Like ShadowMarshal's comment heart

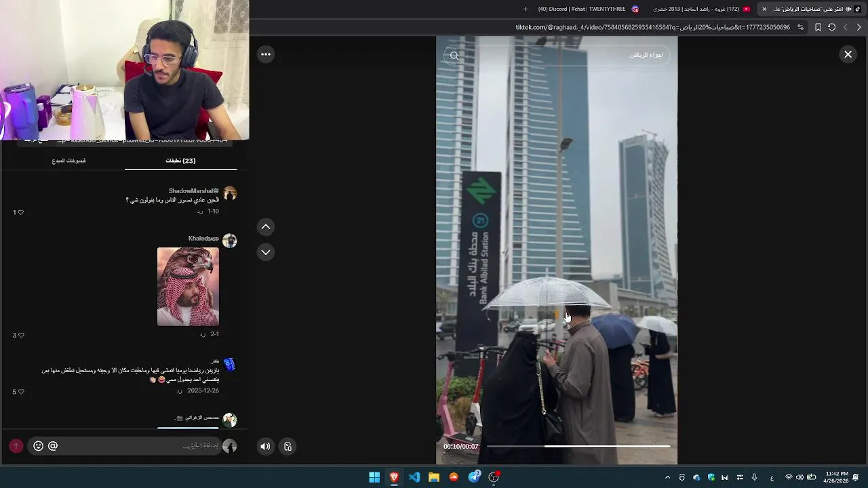point(20,212)
